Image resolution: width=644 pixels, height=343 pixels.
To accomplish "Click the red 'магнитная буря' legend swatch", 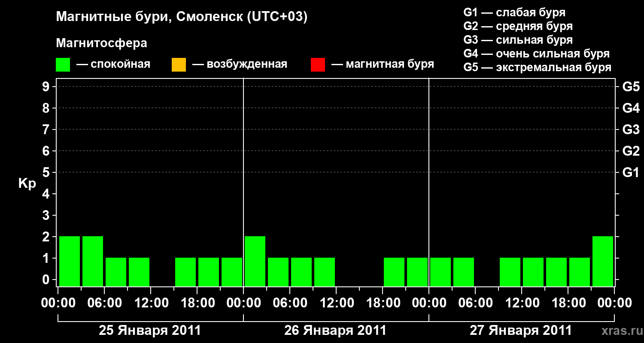I will point(318,65).
